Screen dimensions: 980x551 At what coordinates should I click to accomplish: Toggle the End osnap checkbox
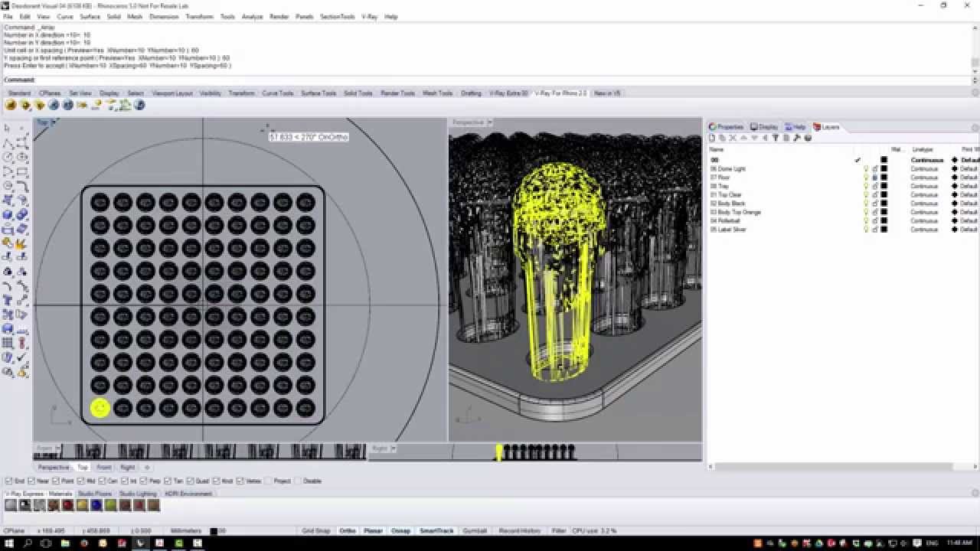point(8,481)
